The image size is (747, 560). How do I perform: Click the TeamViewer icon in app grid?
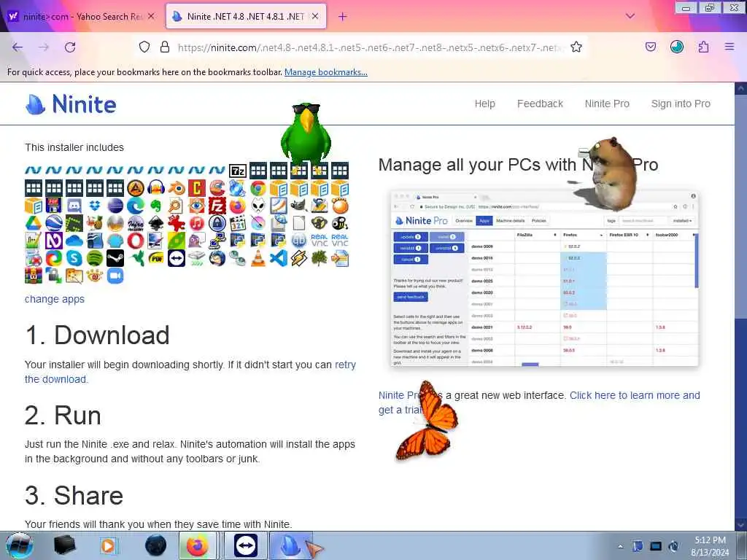[177, 258]
